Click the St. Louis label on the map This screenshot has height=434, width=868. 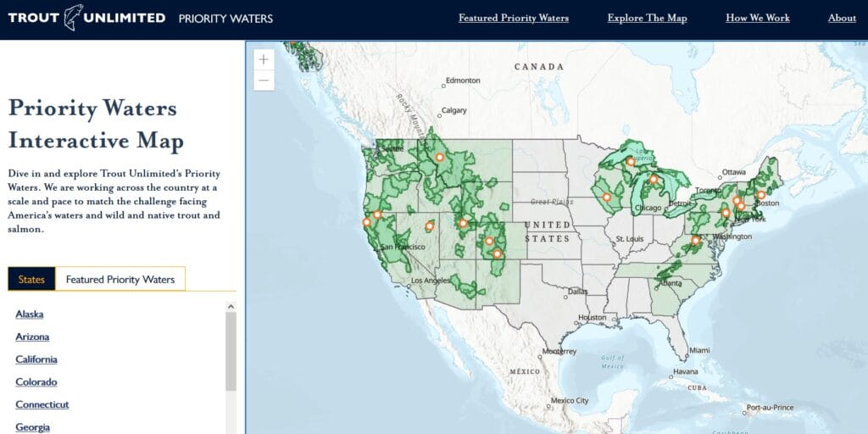click(630, 238)
